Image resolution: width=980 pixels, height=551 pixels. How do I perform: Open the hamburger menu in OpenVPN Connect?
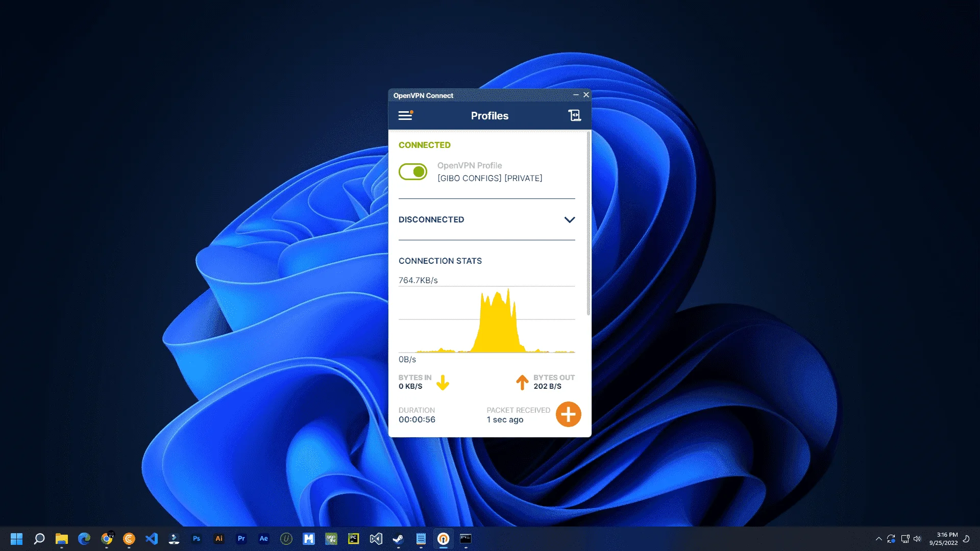(405, 116)
